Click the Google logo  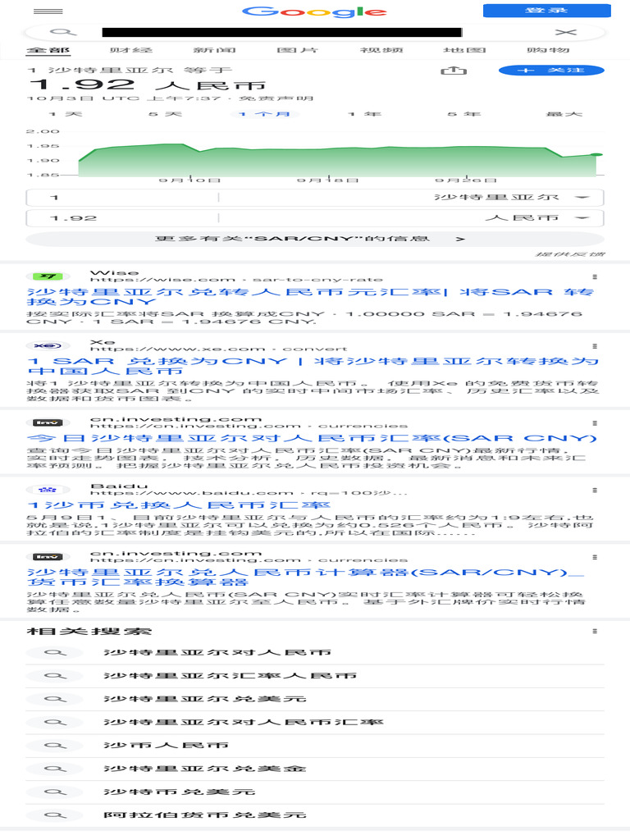(314, 11)
